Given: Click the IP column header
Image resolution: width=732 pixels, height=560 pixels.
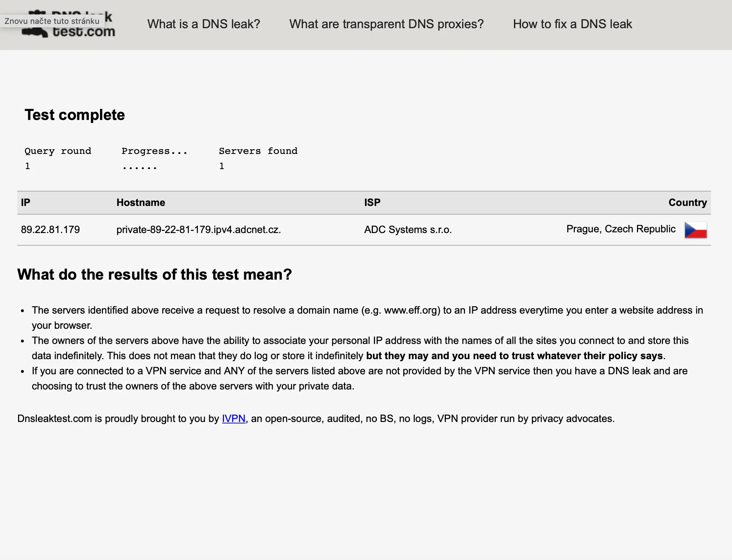Looking at the screenshot, I should coord(25,202).
